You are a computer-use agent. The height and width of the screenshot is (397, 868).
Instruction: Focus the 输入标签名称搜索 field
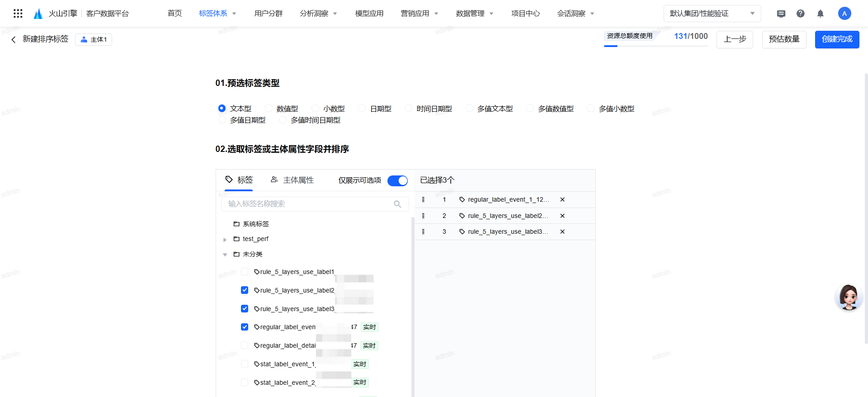coord(307,204)
